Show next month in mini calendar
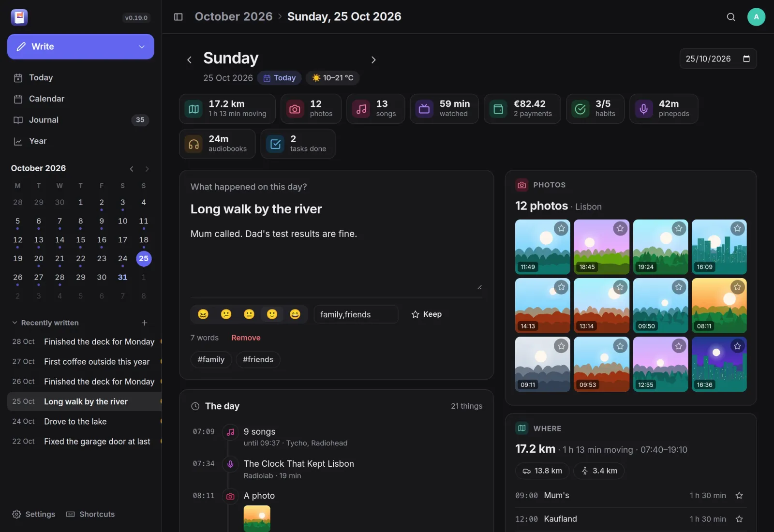The width and height of the screenshot is (774, 532). pyautogui.click(x=147, y=169)
